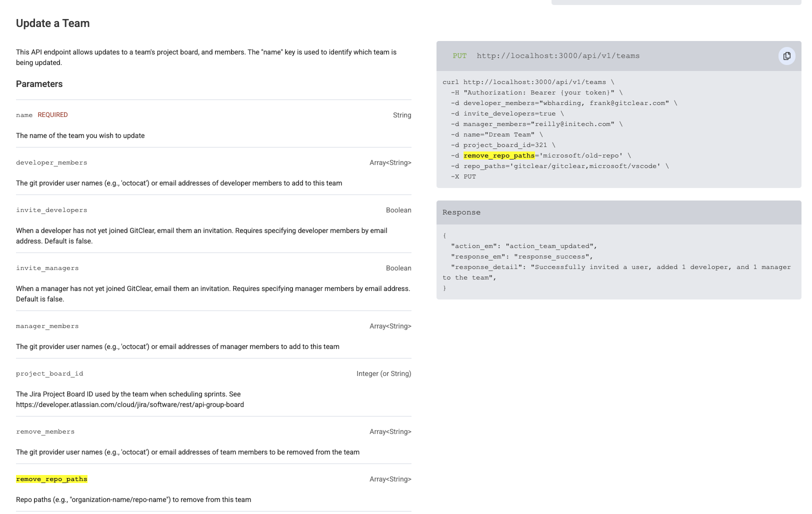Viewport: 812px width, 514px height.
Task: Click the invite_managers parameter name
Action: point(47,268)
